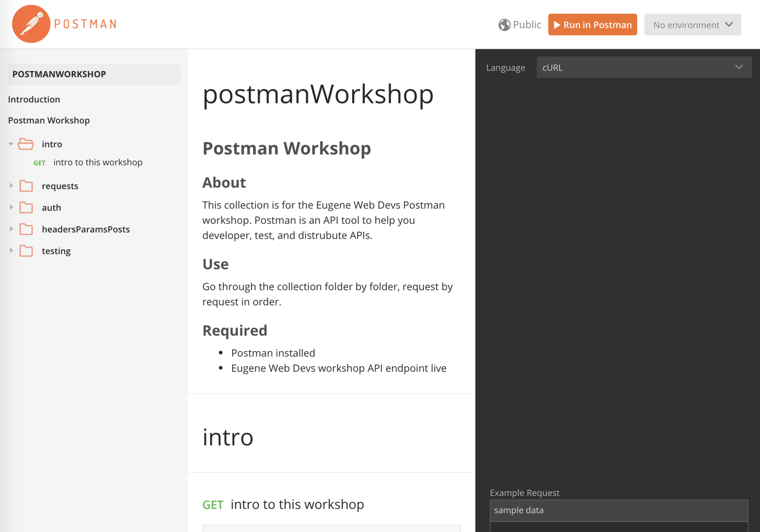Viewport: 760px width, 532px height.
Task: Expand the auth folder arrow
Action: (x=11, y=207)
